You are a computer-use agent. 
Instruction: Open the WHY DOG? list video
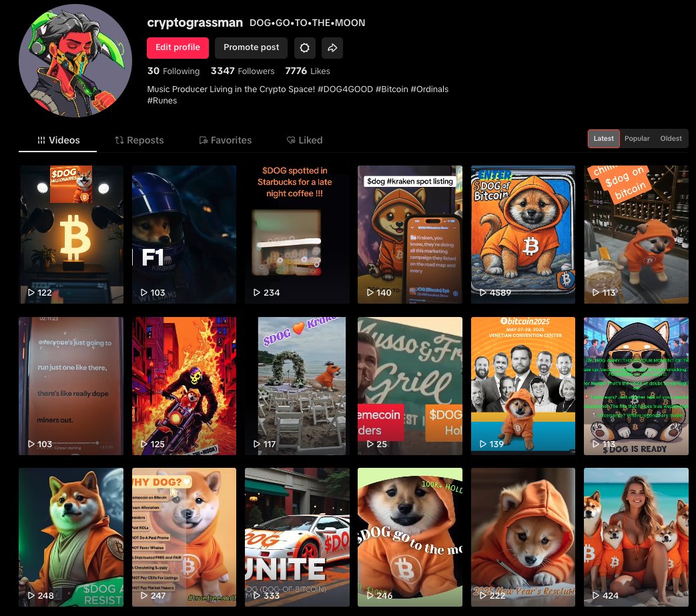[184, 537]
